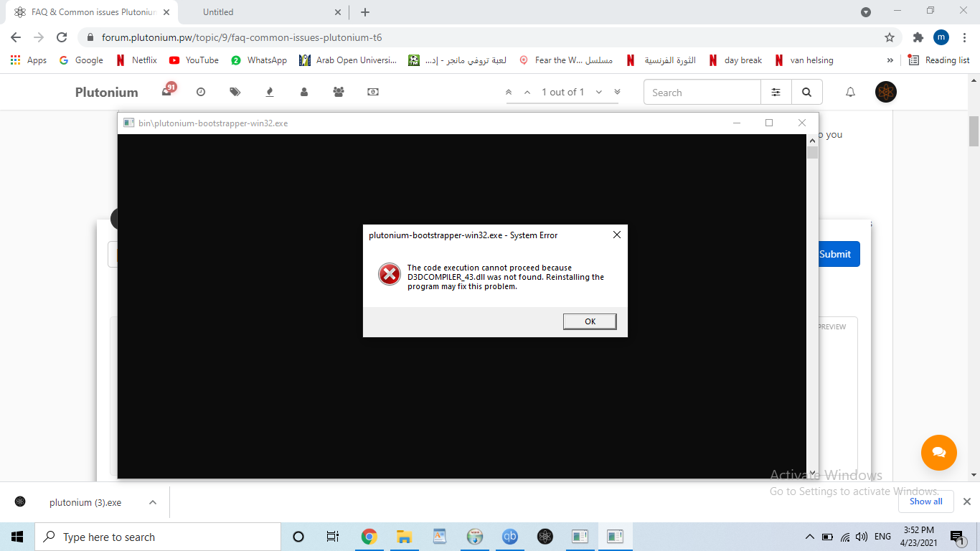Open ENG language selector in taskbar
The height and width of the screenshot is (551, 980).
(882, 537)
